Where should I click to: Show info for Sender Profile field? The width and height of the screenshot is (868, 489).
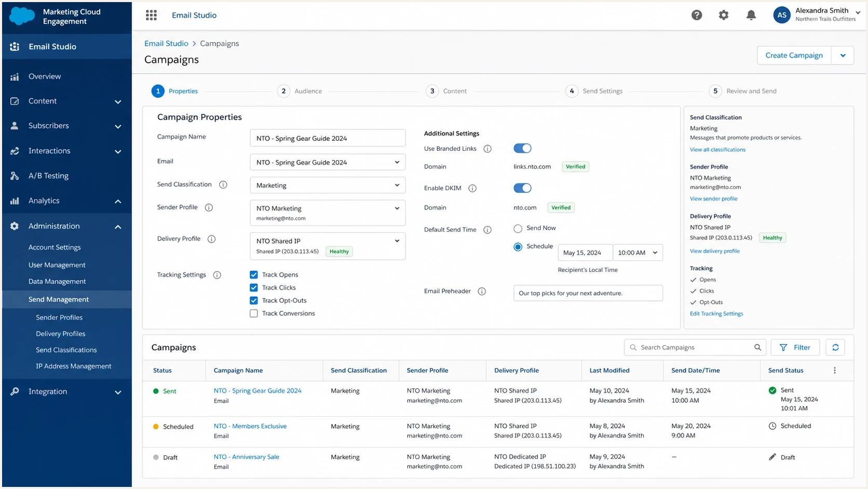209,207
